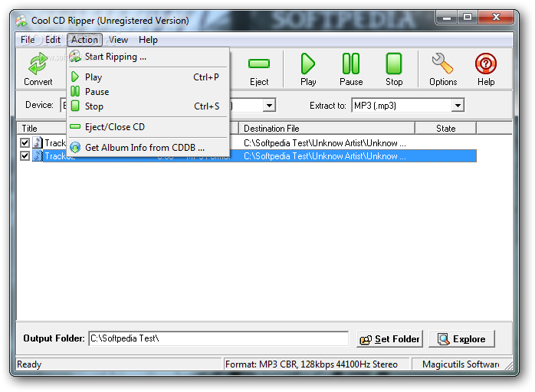The width and height of the screenshot is (535, 392).
Task: Uncheck the first track checkbox
Action: [25, 142]
